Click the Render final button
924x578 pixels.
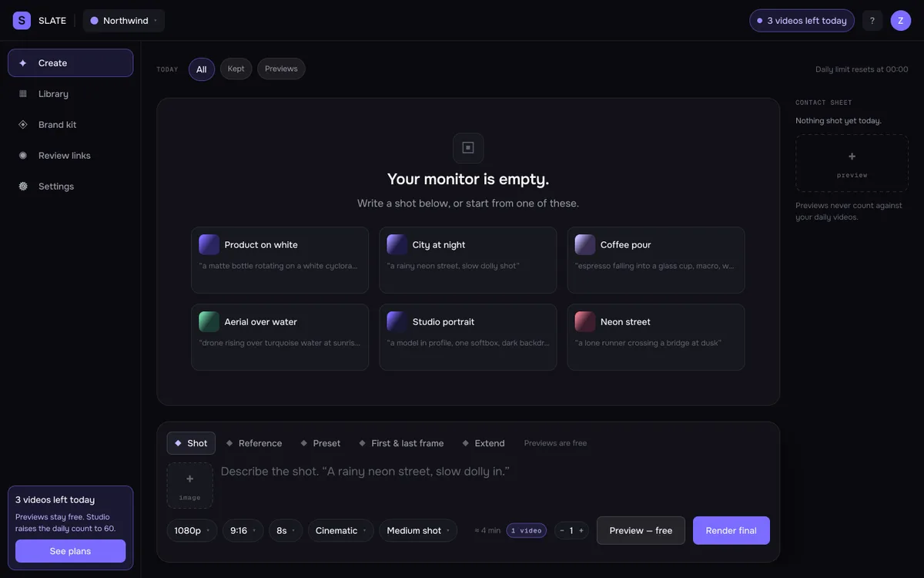pos(731,530)
